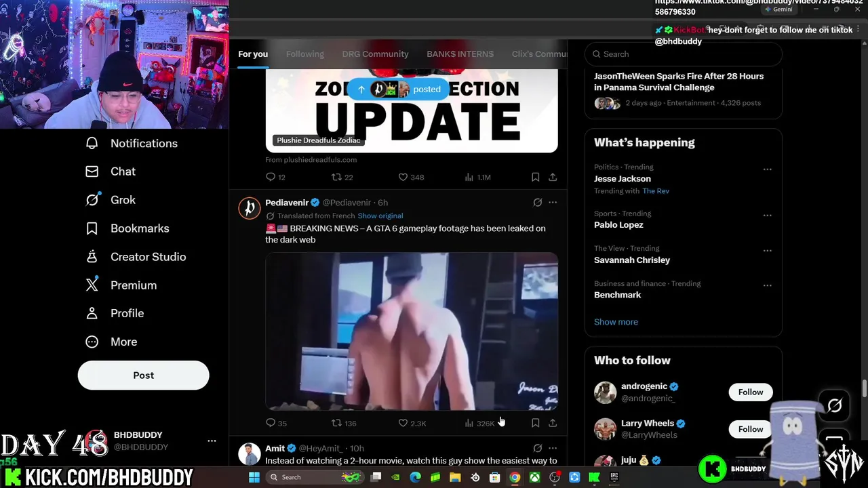
Task: Open more options for Pablo Lopez trend
Action: click(767, 216)
